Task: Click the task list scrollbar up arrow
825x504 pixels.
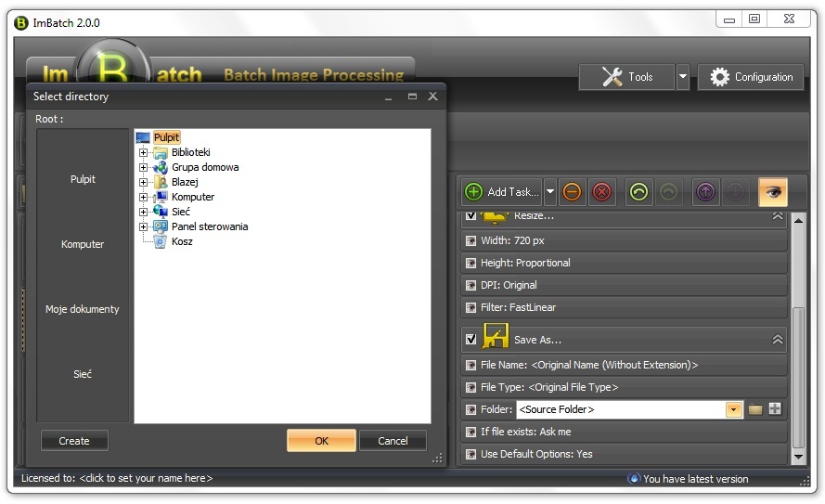Action: coord(798,221)
